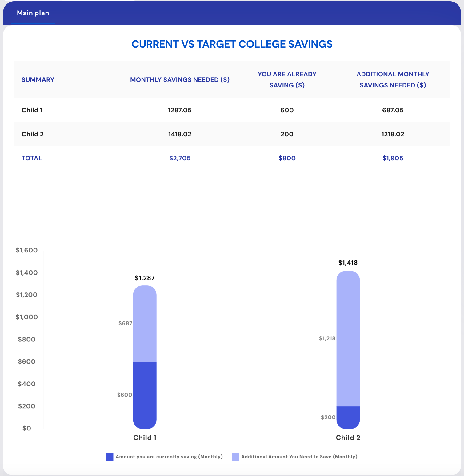Click the TOTAL row label
464x476 pixels.
[32, 158]
